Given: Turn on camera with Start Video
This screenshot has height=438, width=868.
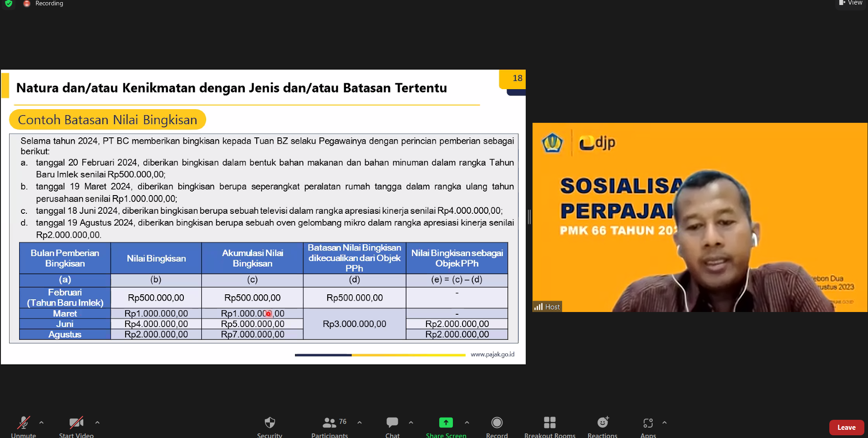Looking at the screenshot, I should 76,423.
